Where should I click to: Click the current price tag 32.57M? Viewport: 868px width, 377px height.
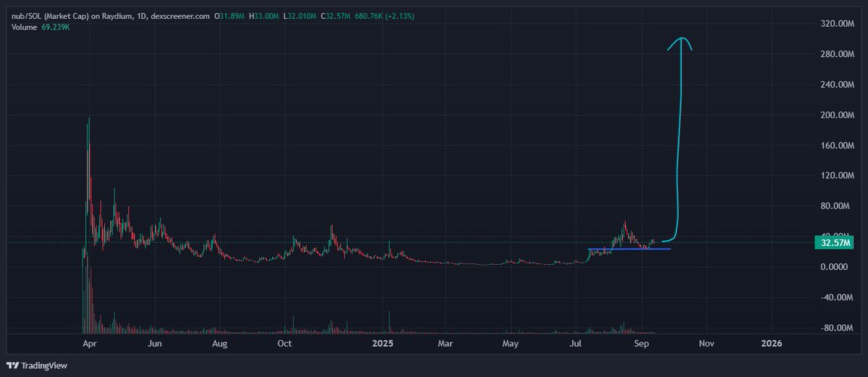coord(834,243)
